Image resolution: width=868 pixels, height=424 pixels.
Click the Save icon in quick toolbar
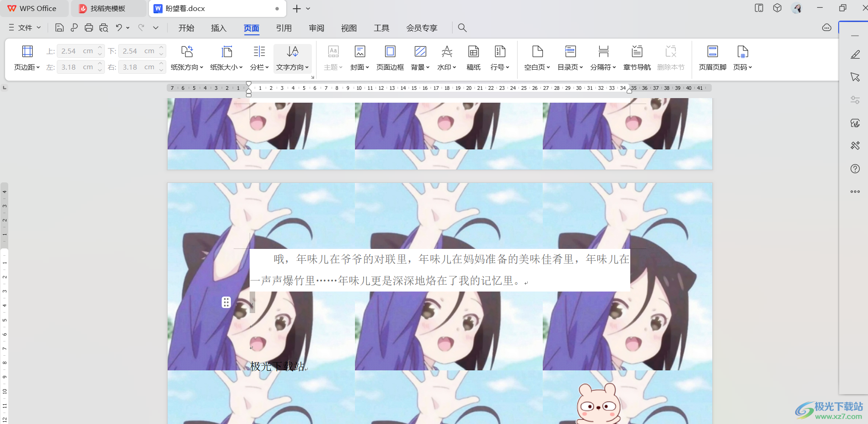[59, 28]
